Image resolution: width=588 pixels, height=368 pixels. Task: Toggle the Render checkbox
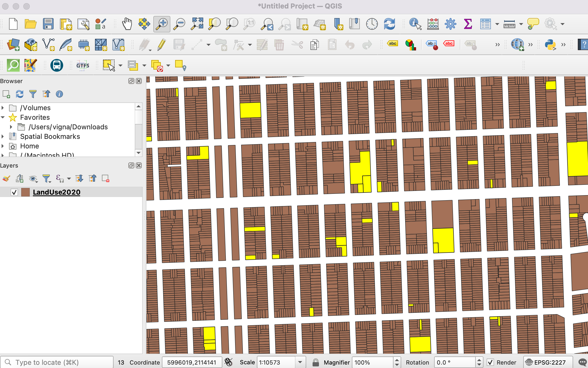pyautogui.click(x=490, y=362)
